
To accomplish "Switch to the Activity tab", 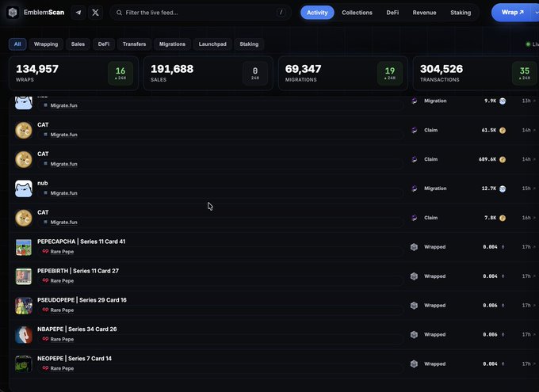I will click(x=317, y=13).
